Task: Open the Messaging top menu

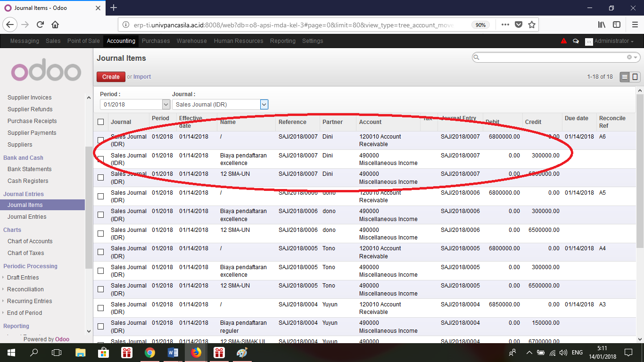Action: click(x=25, y=41)
